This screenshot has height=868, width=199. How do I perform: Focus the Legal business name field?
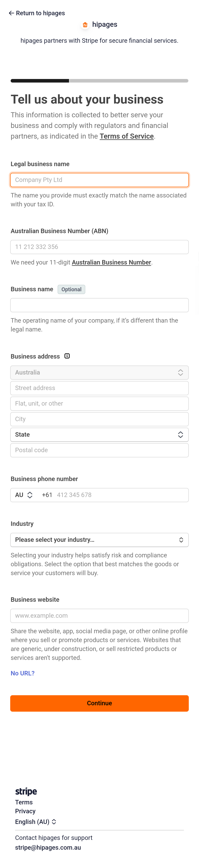click(99, 180)
